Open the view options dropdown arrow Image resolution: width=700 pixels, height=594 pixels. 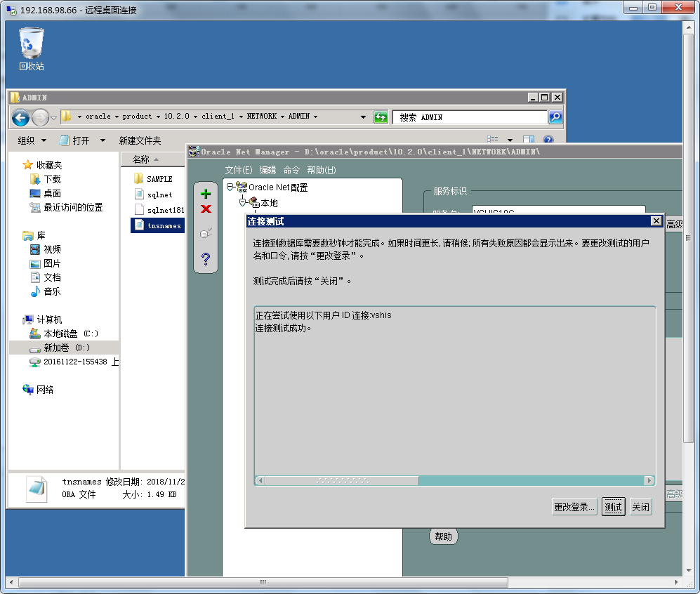(x=510, y=140)
